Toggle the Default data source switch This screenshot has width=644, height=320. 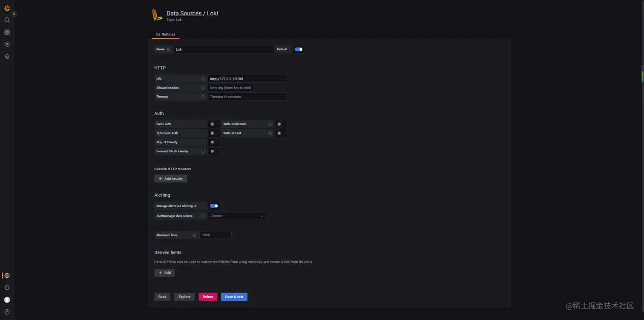click(299, 49)
